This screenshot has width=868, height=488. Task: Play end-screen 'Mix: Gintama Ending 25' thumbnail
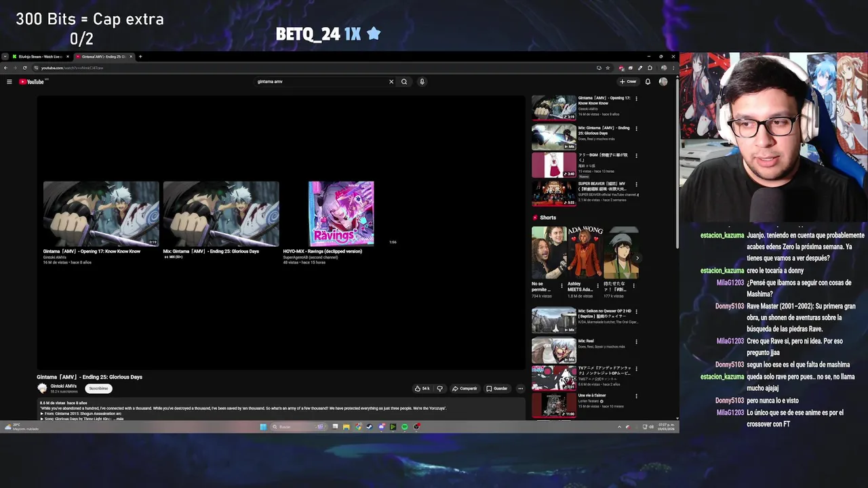click(x=221, y=213)
